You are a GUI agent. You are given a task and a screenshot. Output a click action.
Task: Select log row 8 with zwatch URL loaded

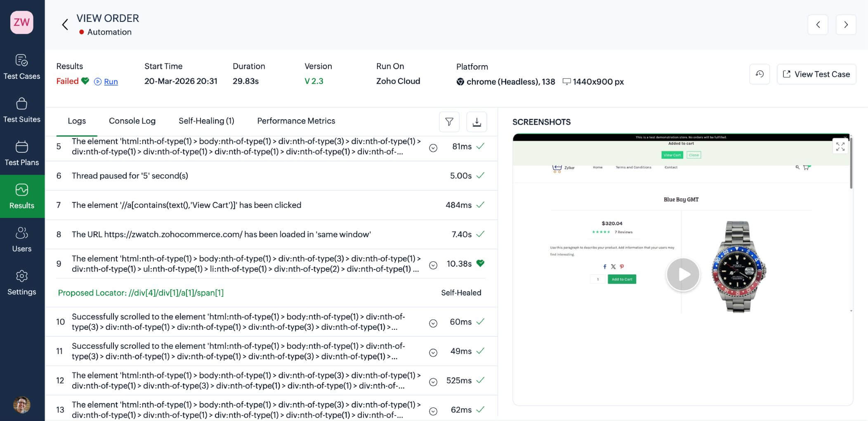click(x=271, y=234)
